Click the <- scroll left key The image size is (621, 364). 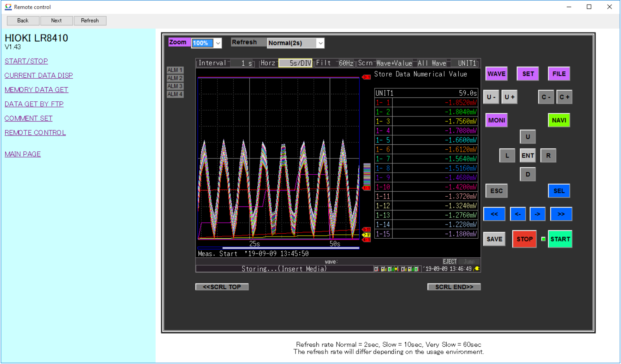(x=518, y=214)
